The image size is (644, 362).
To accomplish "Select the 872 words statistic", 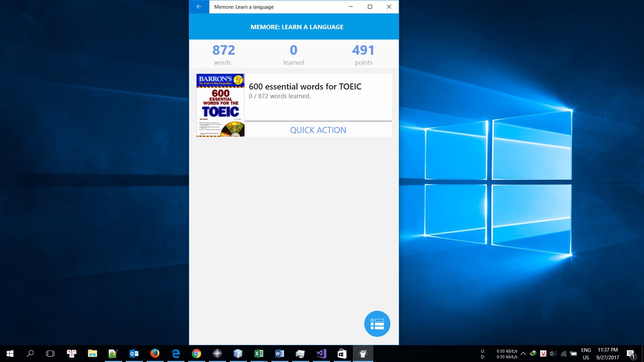I will coord(223,54).
